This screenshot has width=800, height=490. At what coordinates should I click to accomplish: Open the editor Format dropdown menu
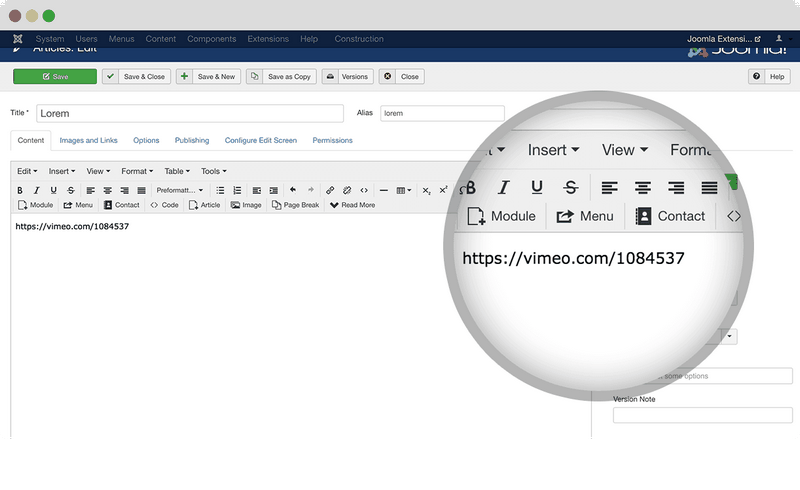tap(136, 171)
